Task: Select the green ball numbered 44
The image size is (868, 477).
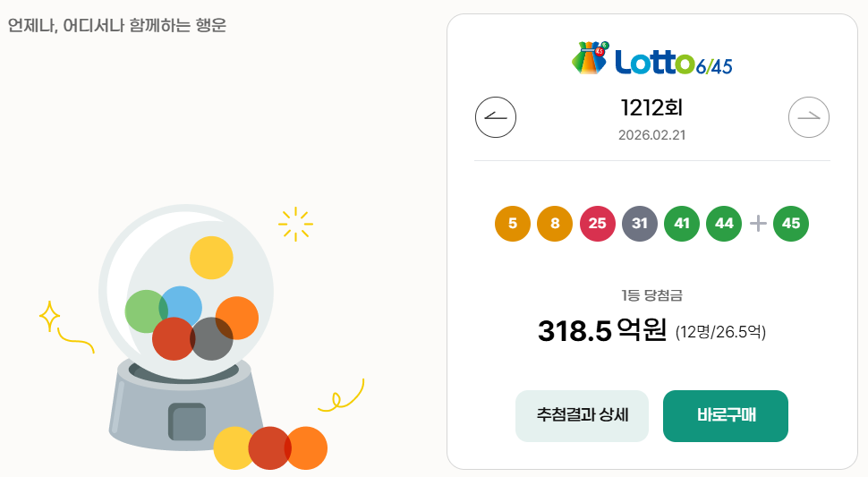Action: click(724, 224)
